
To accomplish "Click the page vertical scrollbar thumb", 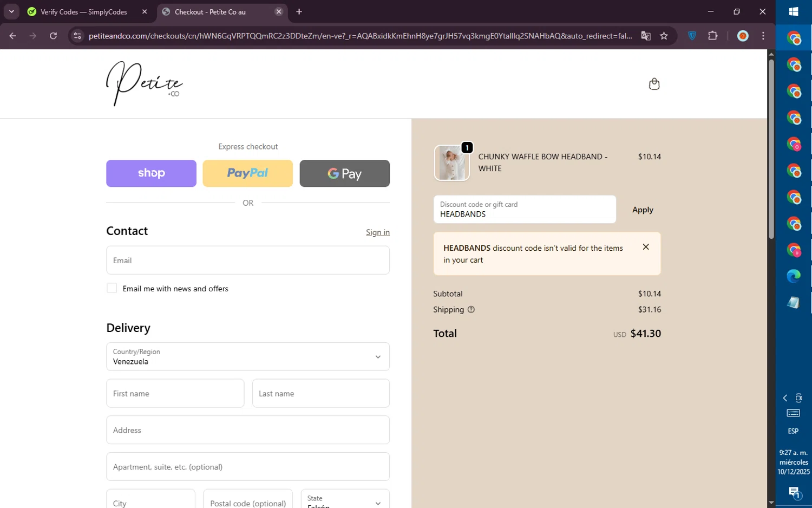I will (771, 149).
